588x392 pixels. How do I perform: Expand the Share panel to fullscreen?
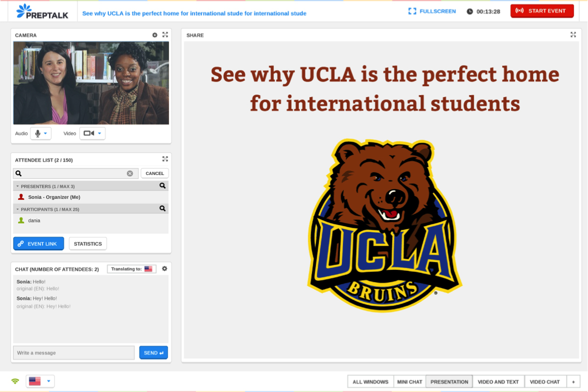click(573, 35)
